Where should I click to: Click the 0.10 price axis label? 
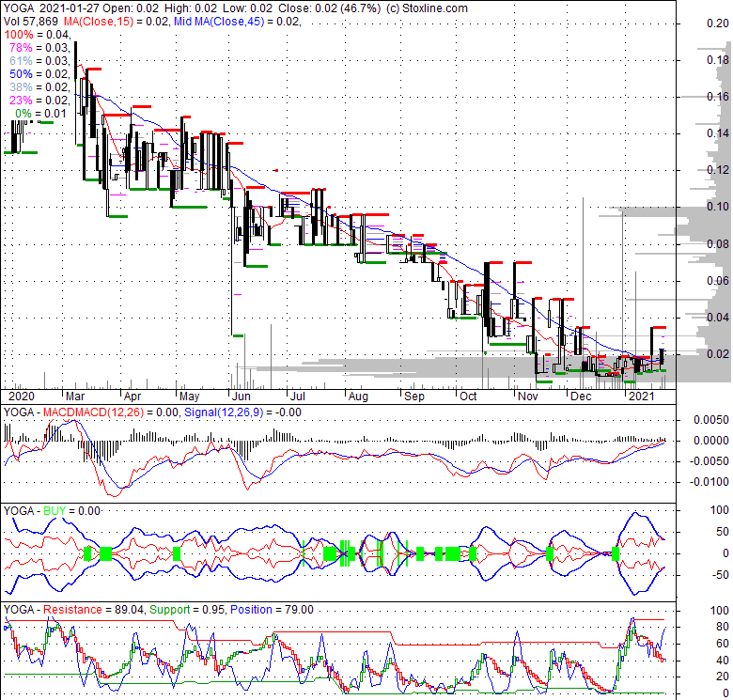[718, 207]
